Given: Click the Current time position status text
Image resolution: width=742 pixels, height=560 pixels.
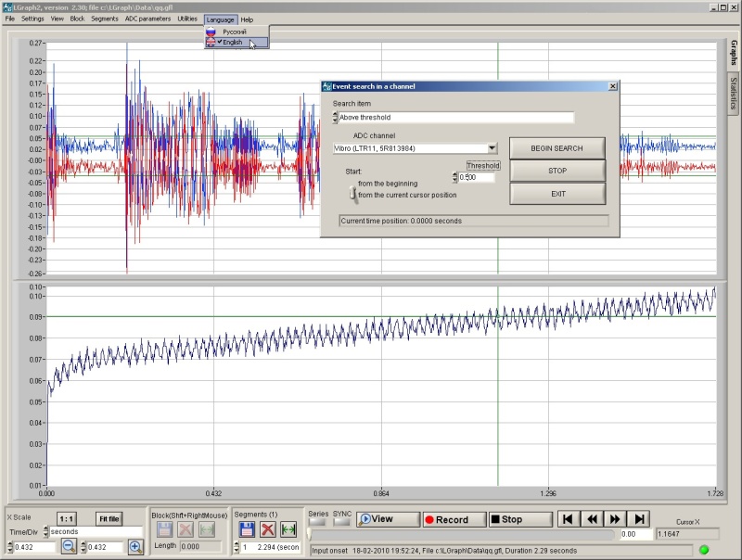Looking at the screenshot, I should [x=402, y=221].
